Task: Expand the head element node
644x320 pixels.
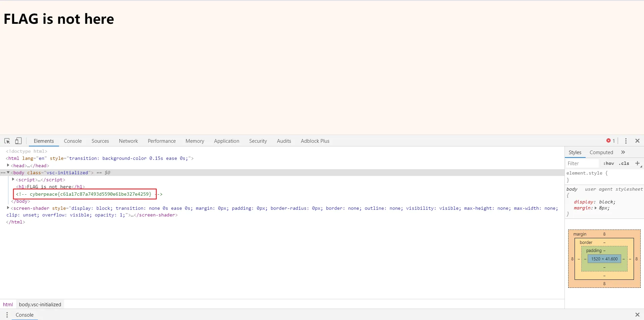Action: pyautogui.click(x=8, y=166)
